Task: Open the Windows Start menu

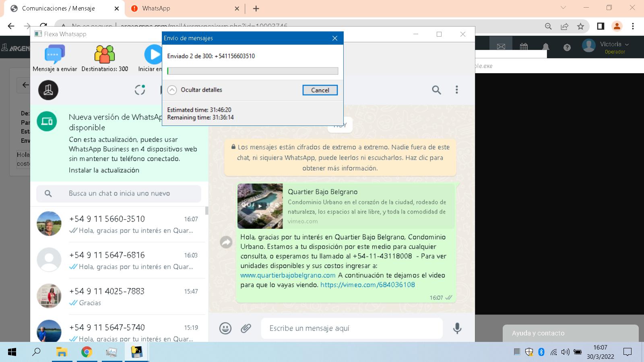Action: [x=12, y=352]
